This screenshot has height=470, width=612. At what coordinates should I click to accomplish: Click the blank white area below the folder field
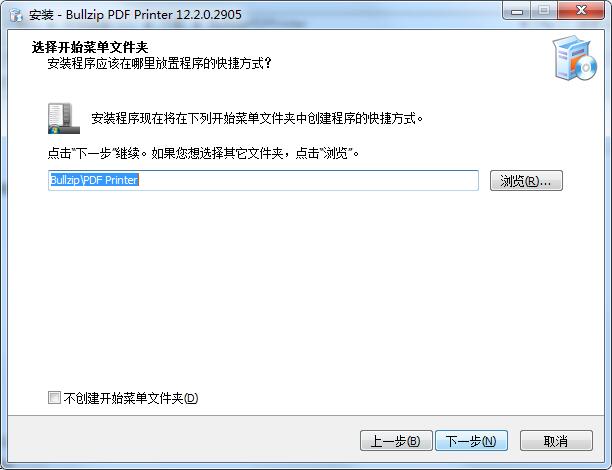click(304, 289)
